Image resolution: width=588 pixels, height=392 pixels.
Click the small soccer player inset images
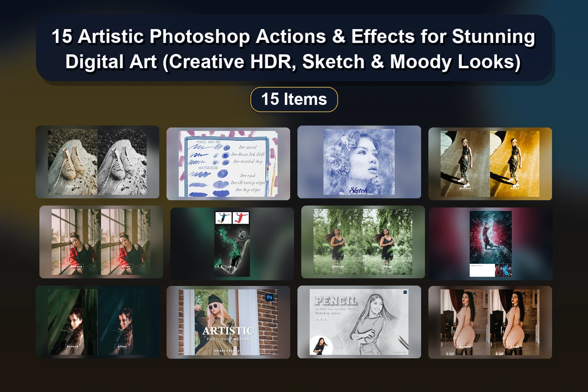[x=232, y=218]
